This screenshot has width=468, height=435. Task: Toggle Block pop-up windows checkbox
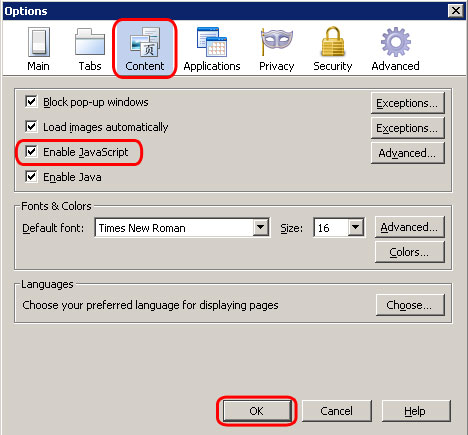[31, 102]
